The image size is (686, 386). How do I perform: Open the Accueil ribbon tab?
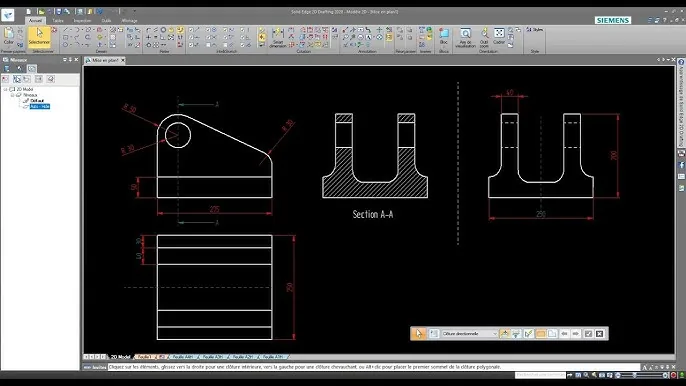[x=35, y=21]
